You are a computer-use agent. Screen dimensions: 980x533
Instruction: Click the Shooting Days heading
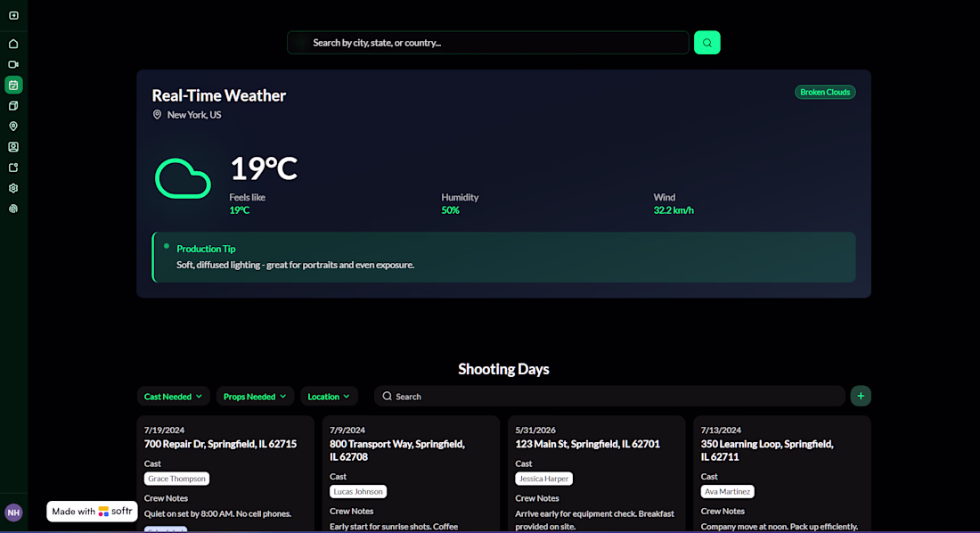point(503,369)
